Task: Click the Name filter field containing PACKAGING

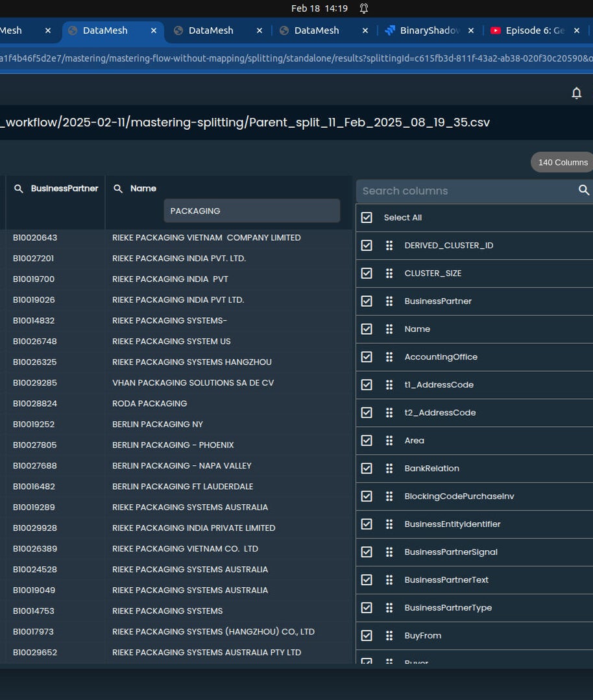Action: coord(252,211)
